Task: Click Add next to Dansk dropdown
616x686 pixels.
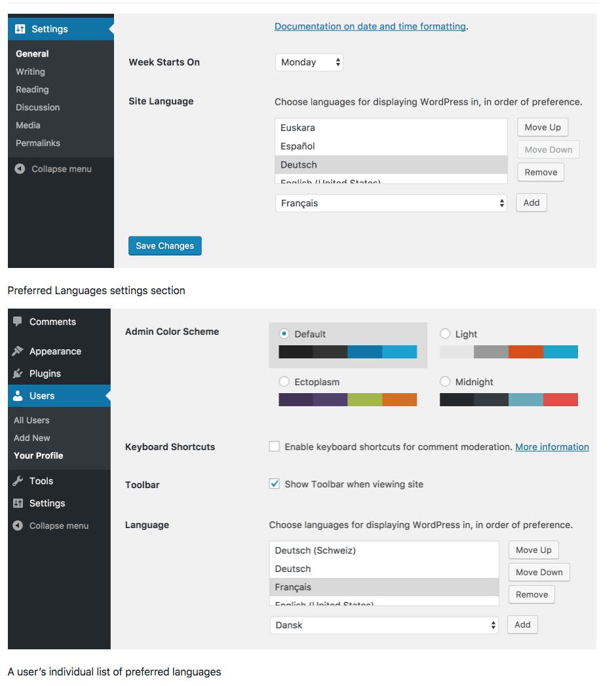Action: (x=522, y=625)
